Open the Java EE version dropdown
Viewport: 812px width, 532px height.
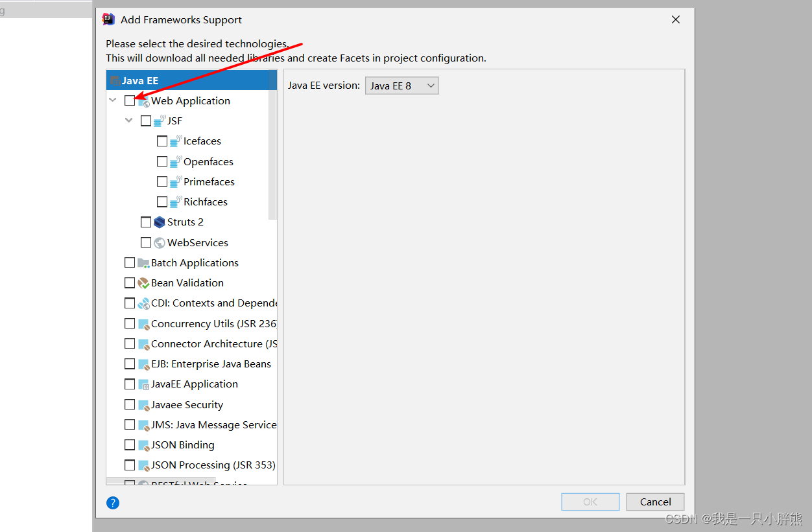click(x=402, y=86)
